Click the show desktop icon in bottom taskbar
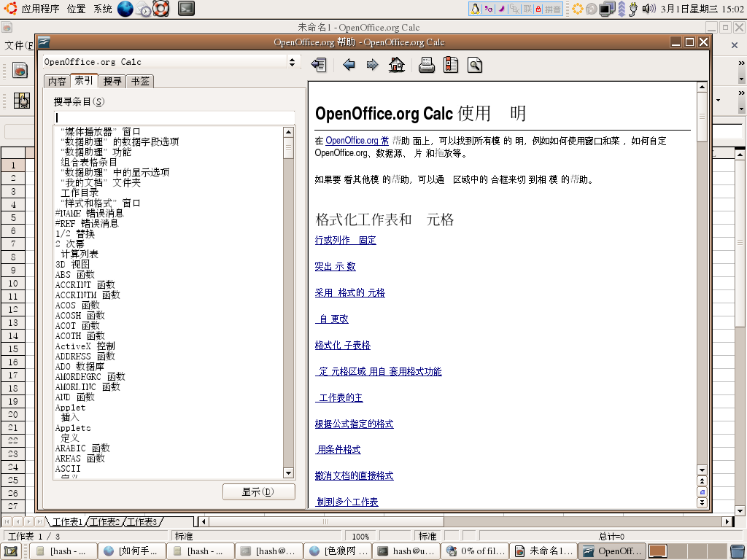The image size is (747, 560). [10, 551]
